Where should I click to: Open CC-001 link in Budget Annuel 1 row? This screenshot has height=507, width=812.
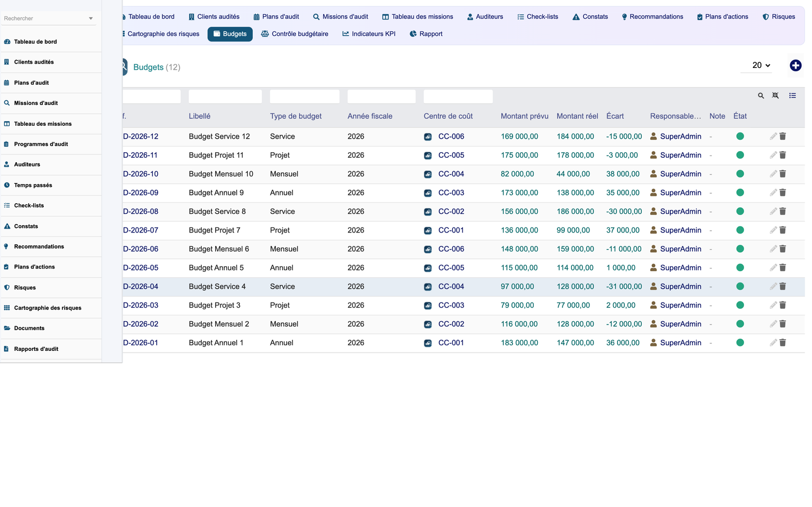coord(451,342)
